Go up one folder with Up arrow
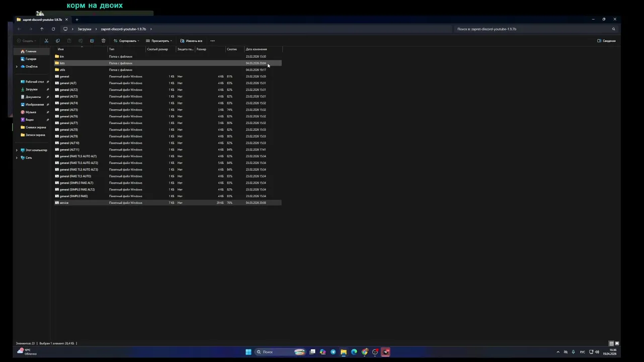The width and height of the screenshot is (644, 362). click(x=42, y=29)
